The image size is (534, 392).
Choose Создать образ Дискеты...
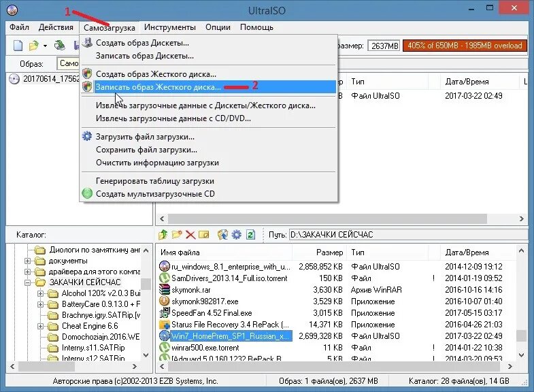pyautogui.click(x=209, y=43)
